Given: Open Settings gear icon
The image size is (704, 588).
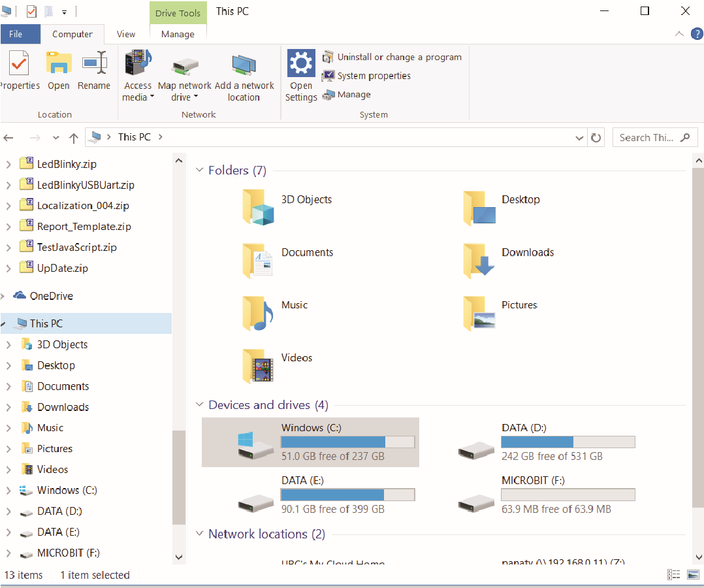Looking at the screenshot, I should tap(301, 63).
